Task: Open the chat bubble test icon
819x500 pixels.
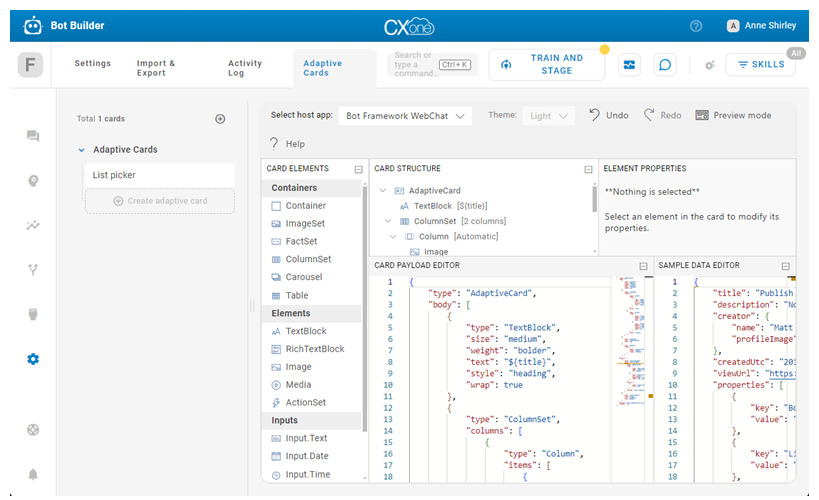Action: pyautogui.click(x=664, y=65)
